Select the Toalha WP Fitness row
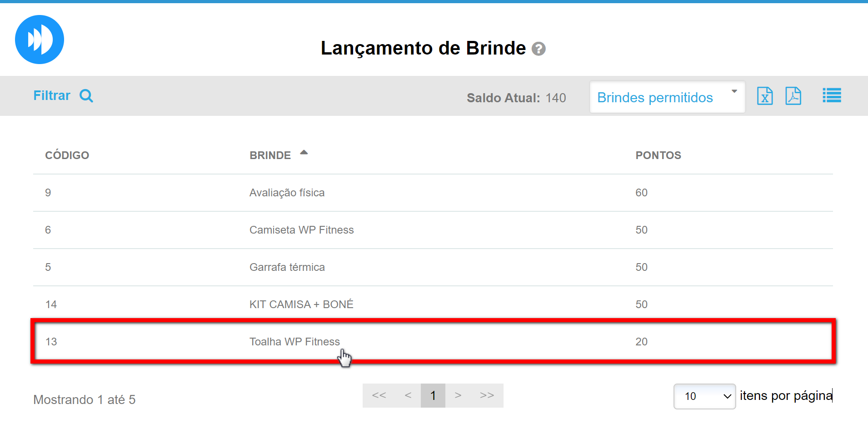Image resolution: width=868 pixels, height=429 pixels. [294, 342]
